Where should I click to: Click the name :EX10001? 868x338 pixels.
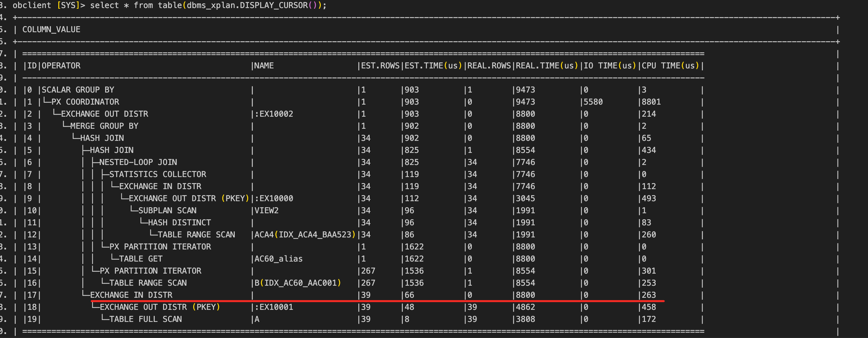point(274,307)
